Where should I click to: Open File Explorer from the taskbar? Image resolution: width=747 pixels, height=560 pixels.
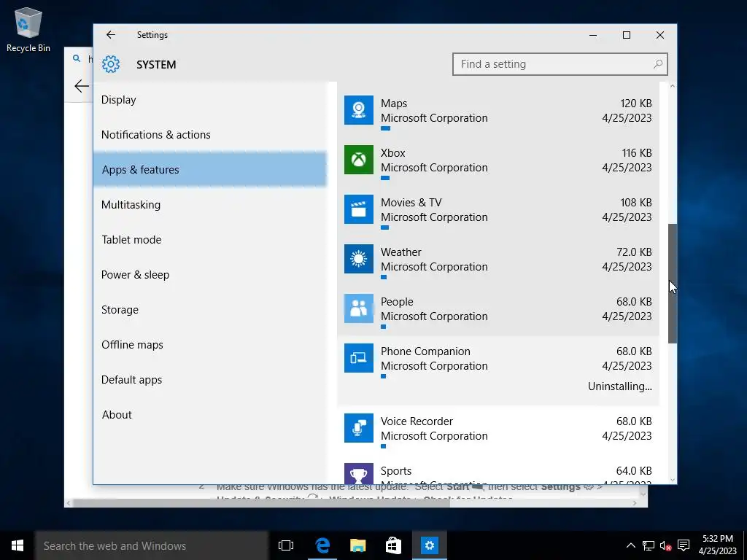357,545
